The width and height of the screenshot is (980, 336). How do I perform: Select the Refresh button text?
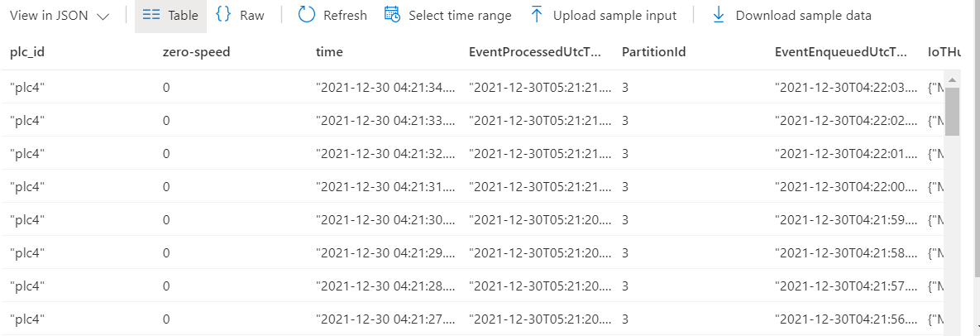click(345, 16)
